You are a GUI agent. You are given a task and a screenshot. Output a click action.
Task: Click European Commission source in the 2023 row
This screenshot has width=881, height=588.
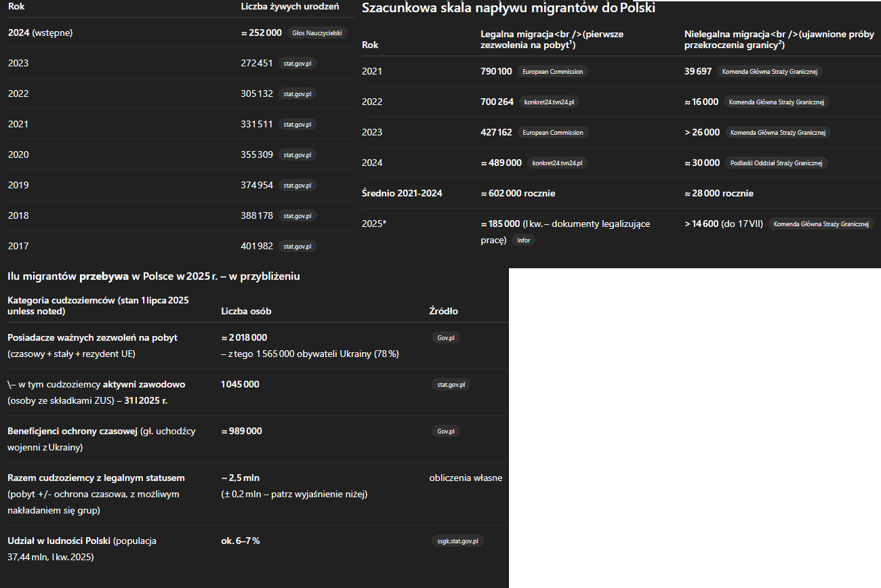point(552,132)
